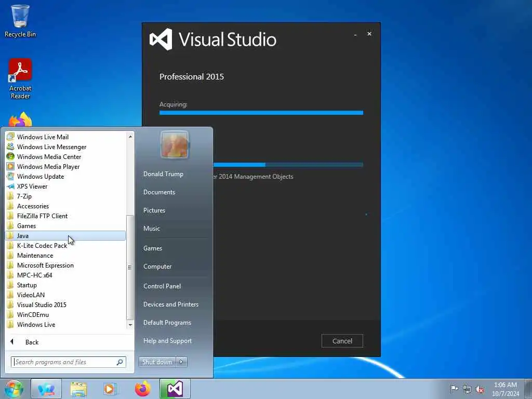Open the Windows Live folder
Image resolution: width=532 pixels, height=399 pixels.
(65, 324)
